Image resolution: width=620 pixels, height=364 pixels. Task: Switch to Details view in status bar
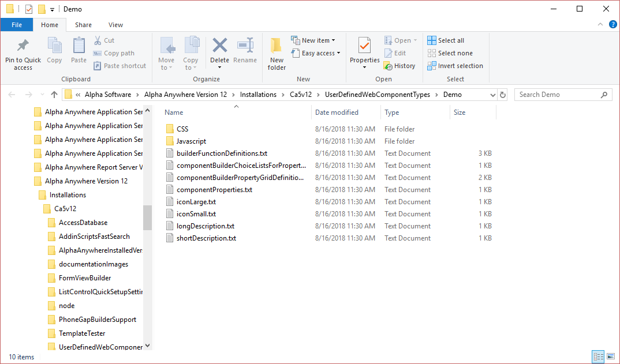click(x=598, y=357)
